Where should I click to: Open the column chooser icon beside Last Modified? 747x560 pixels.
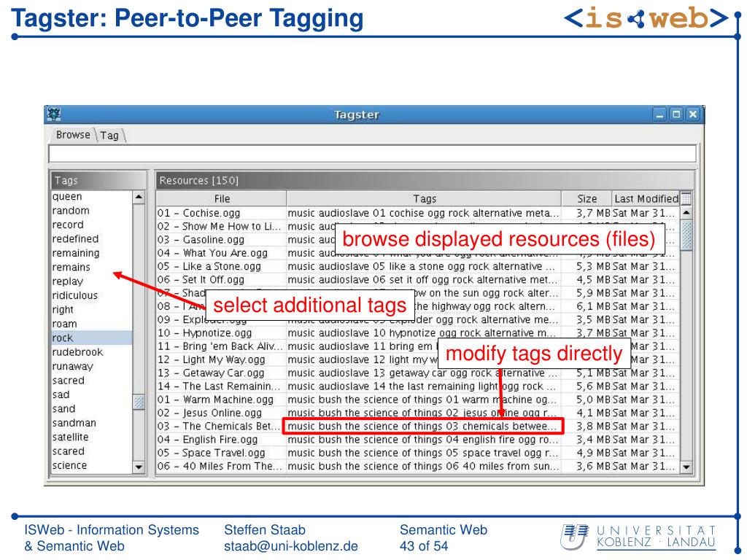pyautogui.click(x=686, y=198)
